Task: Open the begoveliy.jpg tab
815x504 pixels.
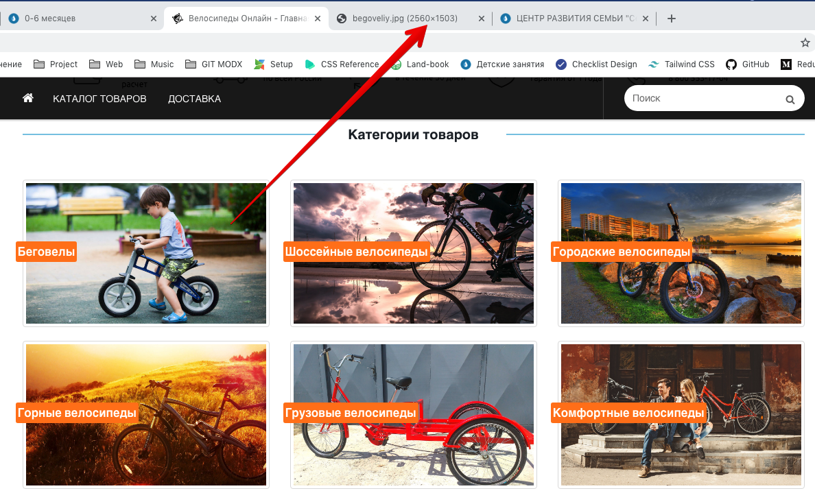Action: (405, 19)
